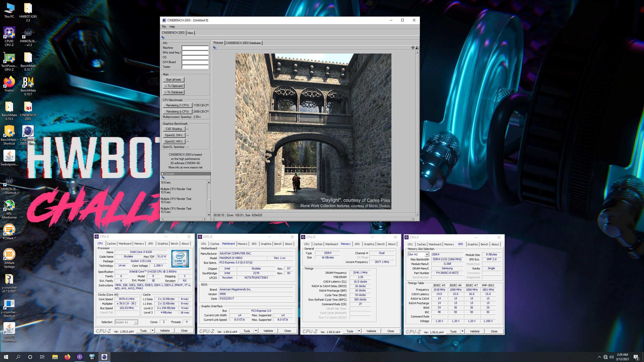Open the Socket #1 selection dropdown in CPU-Z
Image resolution: width=644 pixels, height=362 pixels.
136,322
